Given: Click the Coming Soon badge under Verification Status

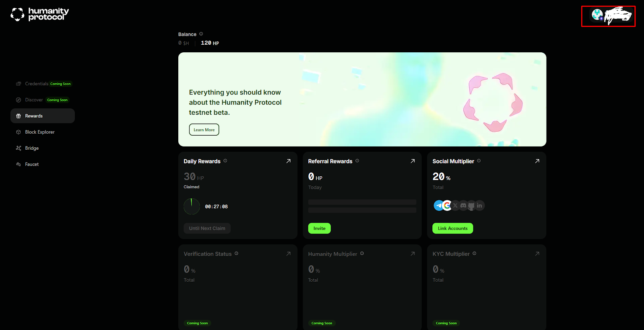Looking at the screenshot, I should [x=198, y=323].
